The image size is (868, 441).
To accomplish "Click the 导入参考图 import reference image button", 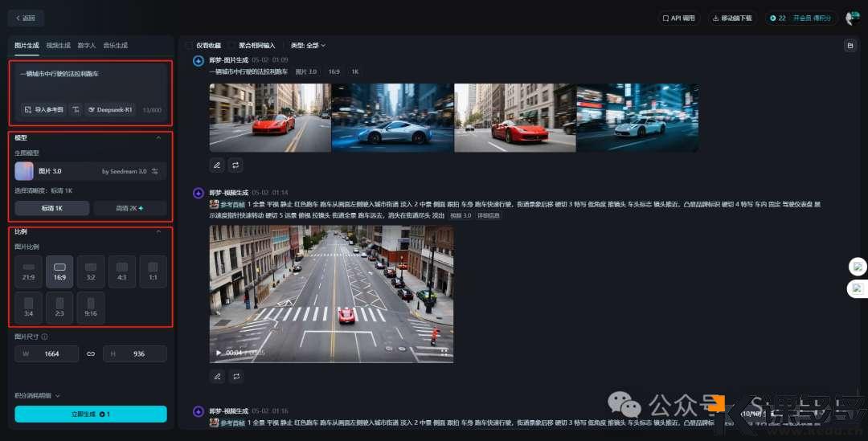I will click(42, 109).
